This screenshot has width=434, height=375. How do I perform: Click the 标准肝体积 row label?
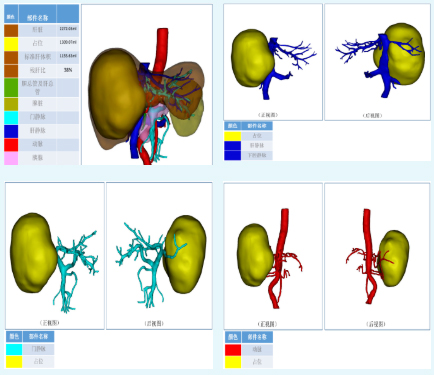coord(37,57)
